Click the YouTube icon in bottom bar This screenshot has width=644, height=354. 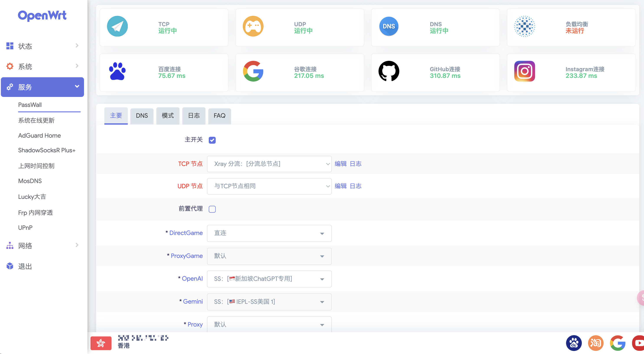click(638, 343)
